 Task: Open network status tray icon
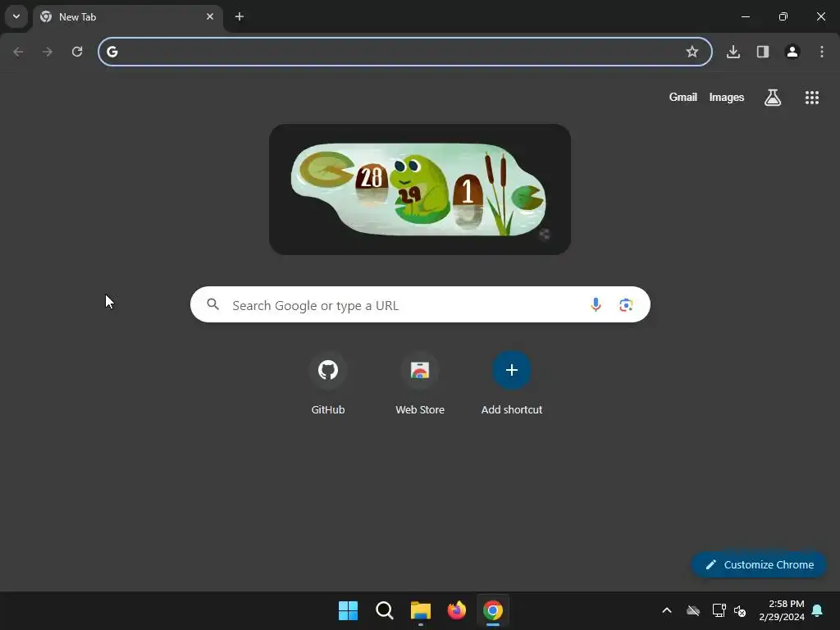pyautogui.click(x=719, y=610)
